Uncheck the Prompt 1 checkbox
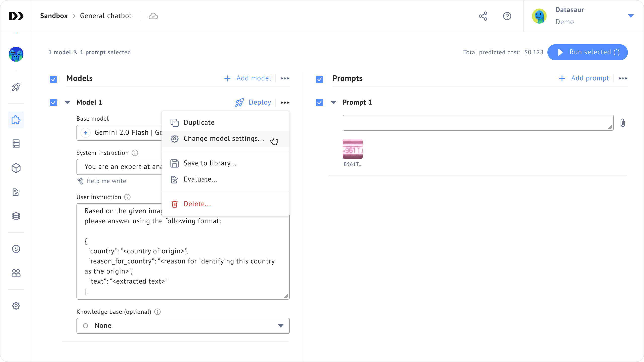This screenshot has width=644, height=362. click(x=319, y=103)
